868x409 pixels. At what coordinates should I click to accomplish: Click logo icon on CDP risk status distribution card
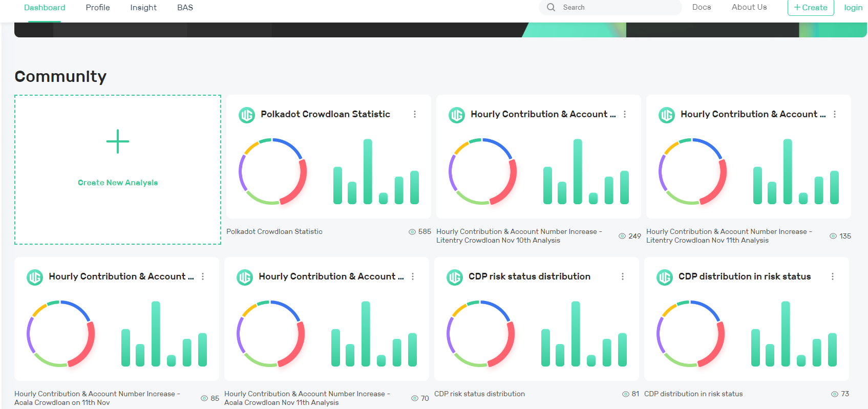[455, 277]
